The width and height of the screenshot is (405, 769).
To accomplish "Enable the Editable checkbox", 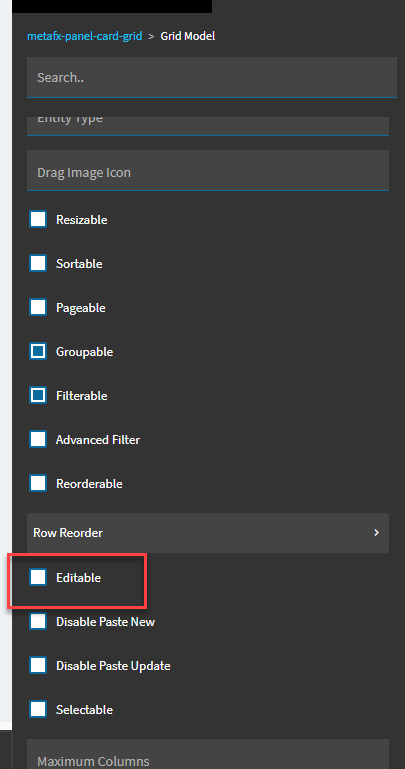I will (38, 577).
